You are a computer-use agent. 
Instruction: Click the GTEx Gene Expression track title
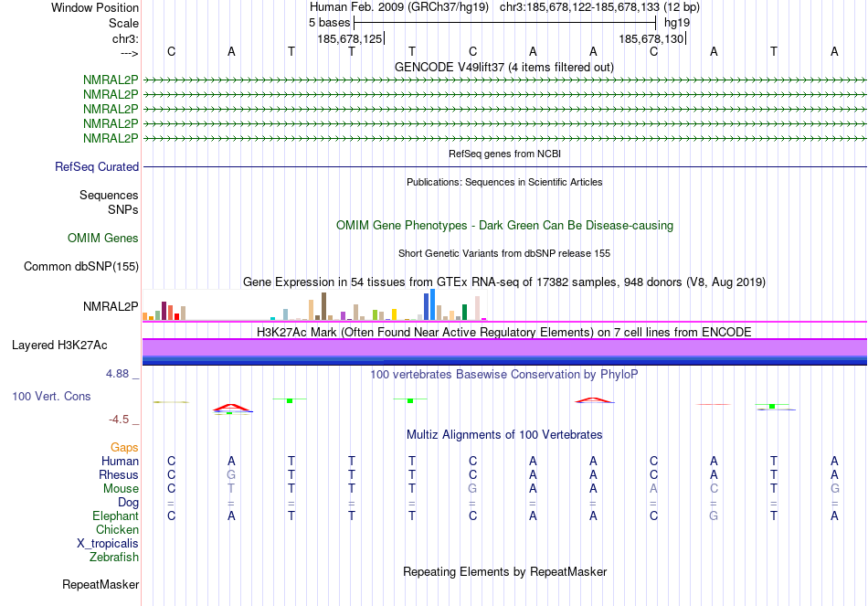pos(504,282)
